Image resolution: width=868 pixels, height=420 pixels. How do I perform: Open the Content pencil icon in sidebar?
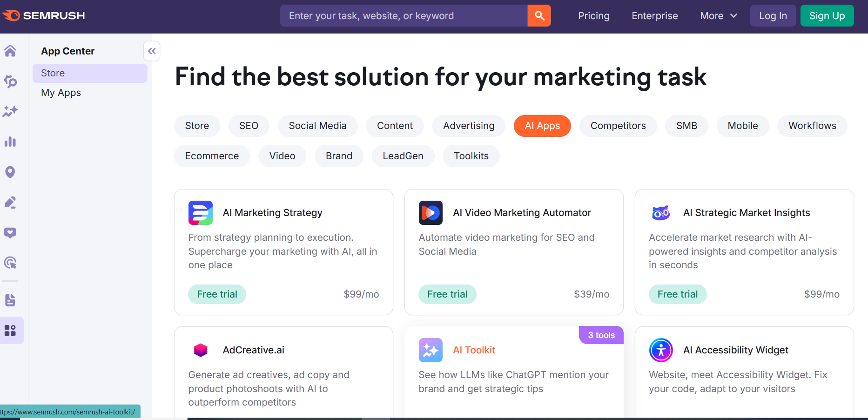(x=10, y=203)
